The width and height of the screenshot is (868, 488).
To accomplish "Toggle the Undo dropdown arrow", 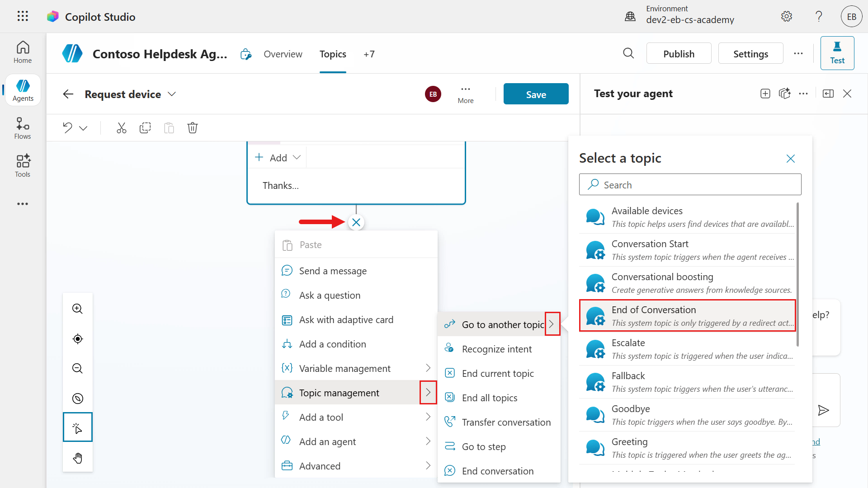I will 83,128.
